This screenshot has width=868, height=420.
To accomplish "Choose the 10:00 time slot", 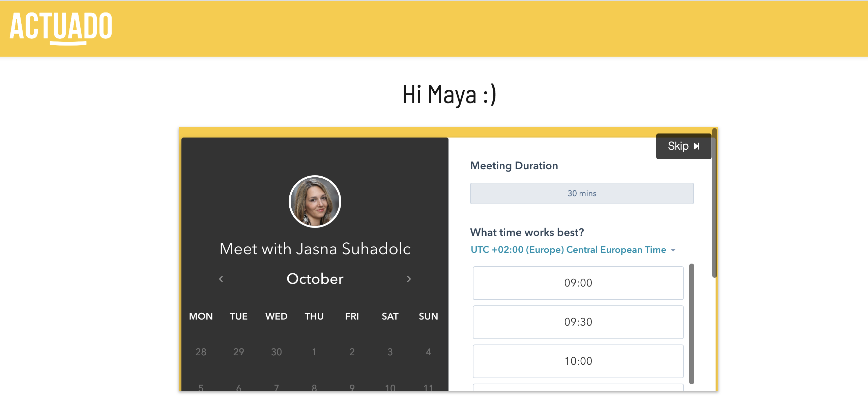I will [578, 361].
